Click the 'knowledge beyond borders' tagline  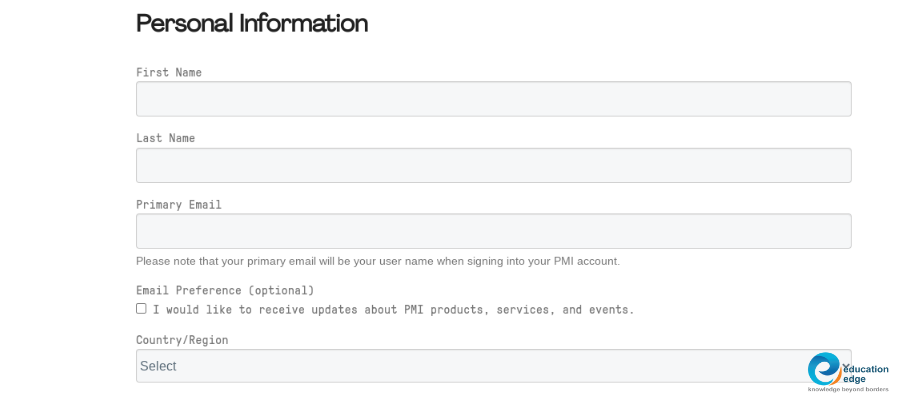tap(848, 389)
